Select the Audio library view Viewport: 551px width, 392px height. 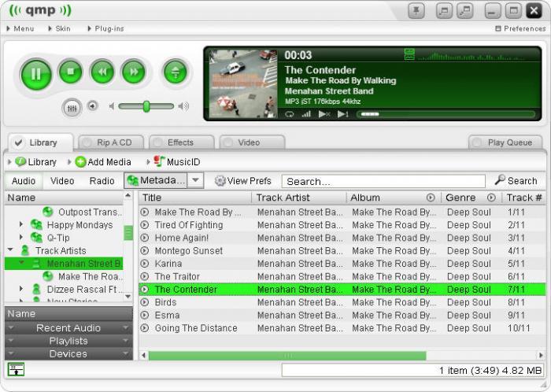click(x=24, y=181)
